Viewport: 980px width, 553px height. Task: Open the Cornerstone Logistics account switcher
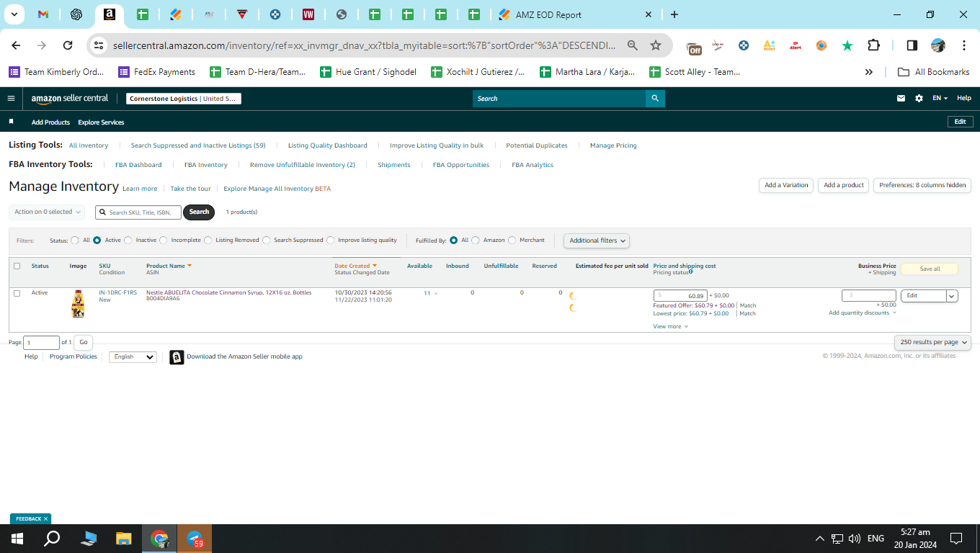(x=183, y=99)
